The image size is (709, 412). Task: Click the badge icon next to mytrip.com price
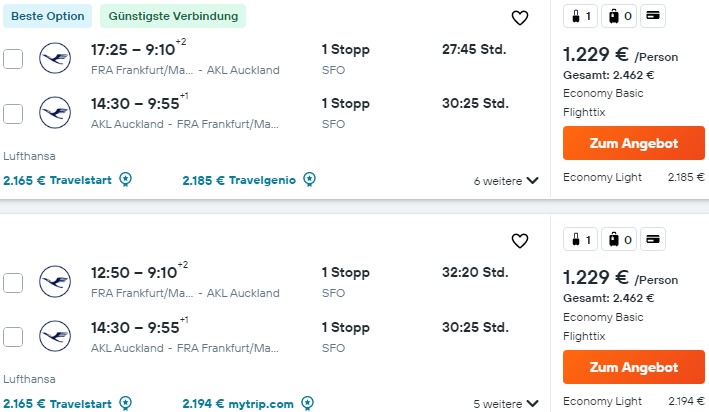click(x=307, y=403)
